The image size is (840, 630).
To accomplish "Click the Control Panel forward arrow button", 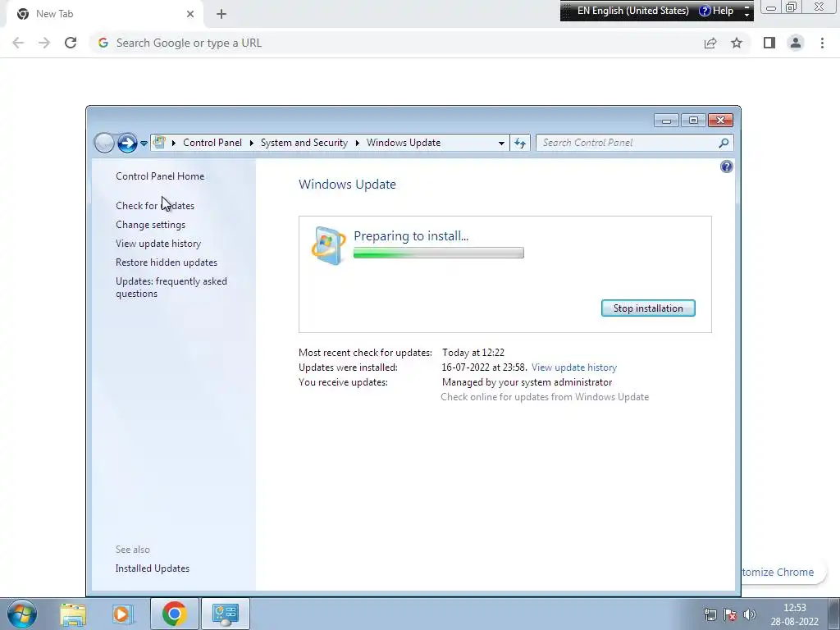I will coord(127,143).
